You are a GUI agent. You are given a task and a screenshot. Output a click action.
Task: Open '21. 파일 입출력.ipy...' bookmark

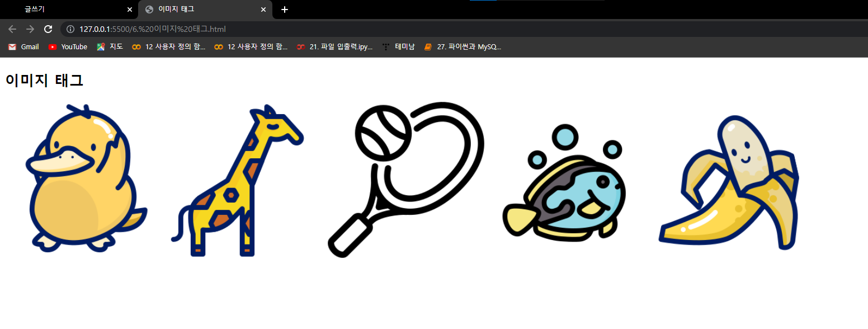click(x=334, y=47)
